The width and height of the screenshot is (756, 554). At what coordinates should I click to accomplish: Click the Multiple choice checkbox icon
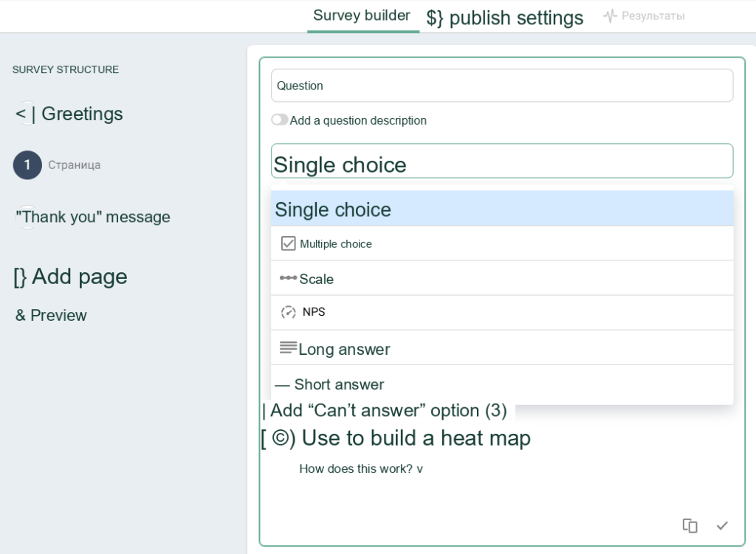(288, 243)
